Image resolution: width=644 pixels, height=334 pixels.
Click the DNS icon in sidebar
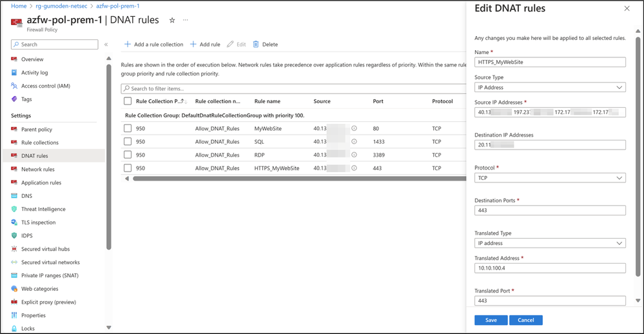coord(14,196)
